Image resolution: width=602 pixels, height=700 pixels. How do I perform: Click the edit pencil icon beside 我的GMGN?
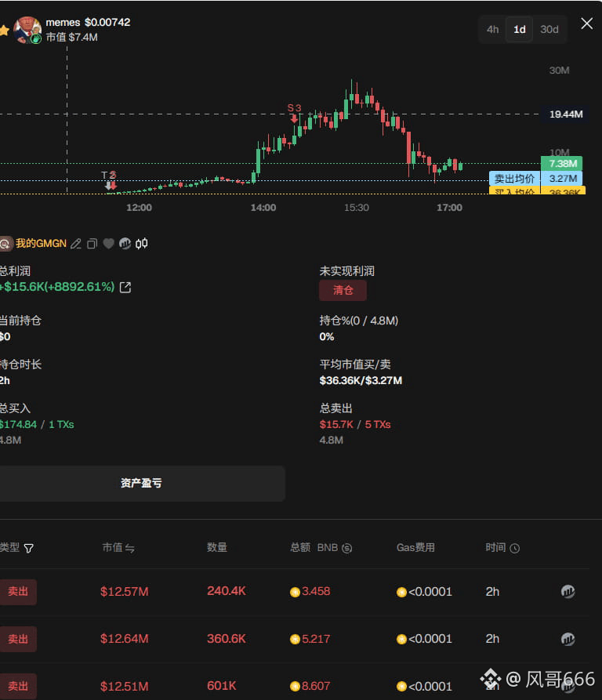click(76, 244)
